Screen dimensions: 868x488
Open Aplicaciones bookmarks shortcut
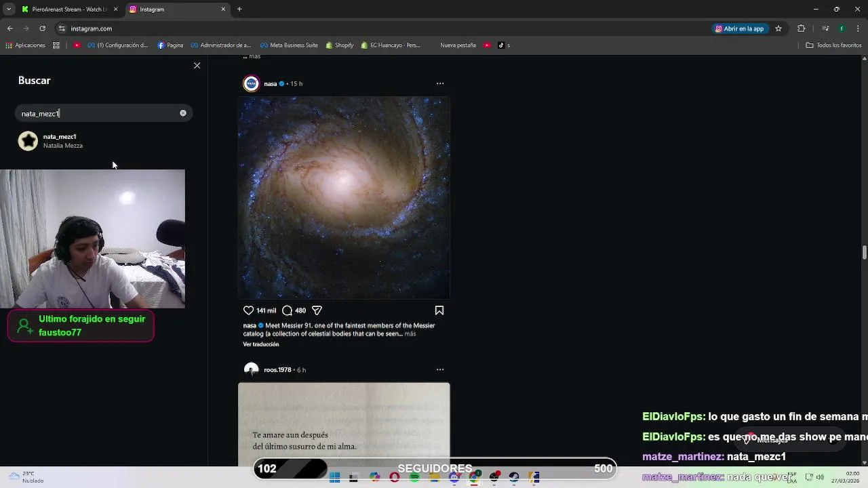[x=25, y=45]
